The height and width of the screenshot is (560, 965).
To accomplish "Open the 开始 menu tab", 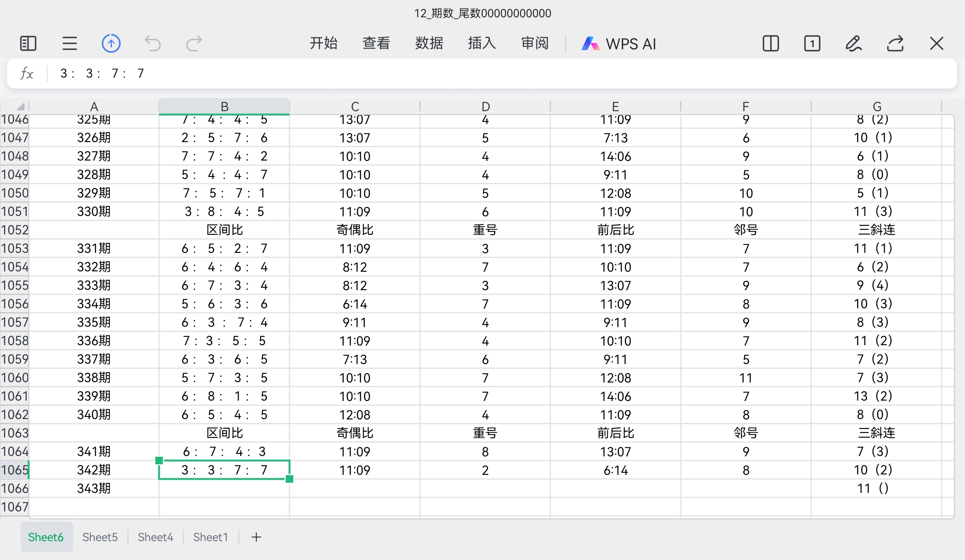I will (323, 44).
